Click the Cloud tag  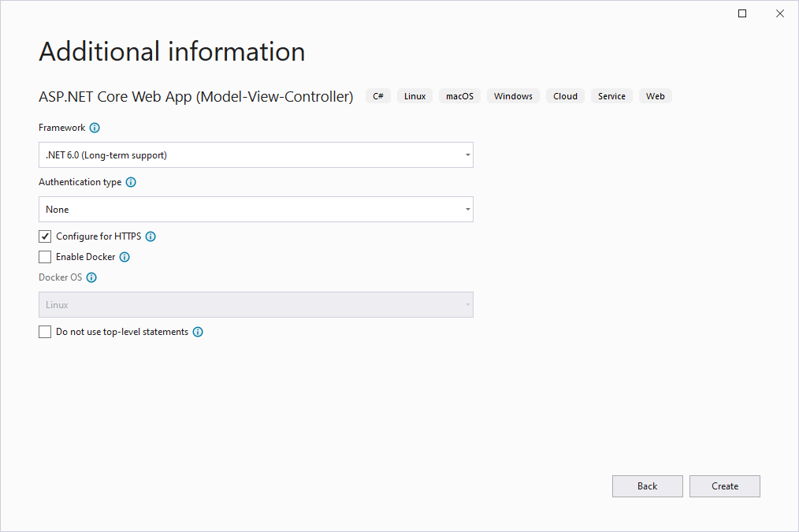point(565,96)
